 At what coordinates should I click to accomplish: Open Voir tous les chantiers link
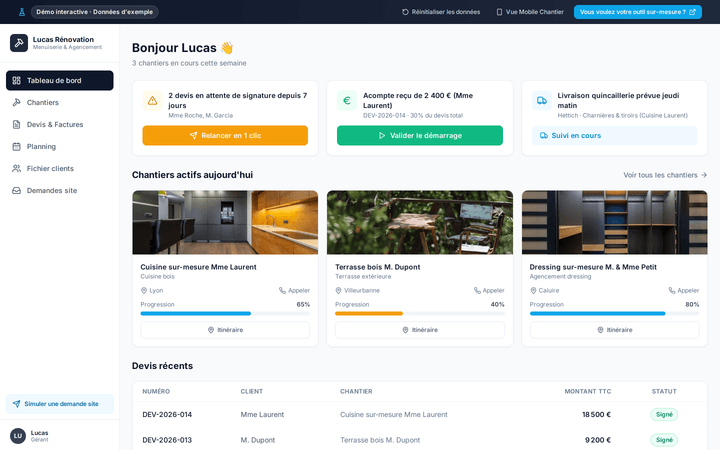(x=665, y=175)
